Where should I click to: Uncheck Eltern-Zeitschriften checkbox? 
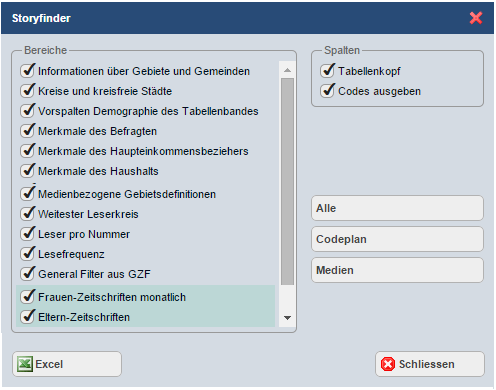(27, 317)
